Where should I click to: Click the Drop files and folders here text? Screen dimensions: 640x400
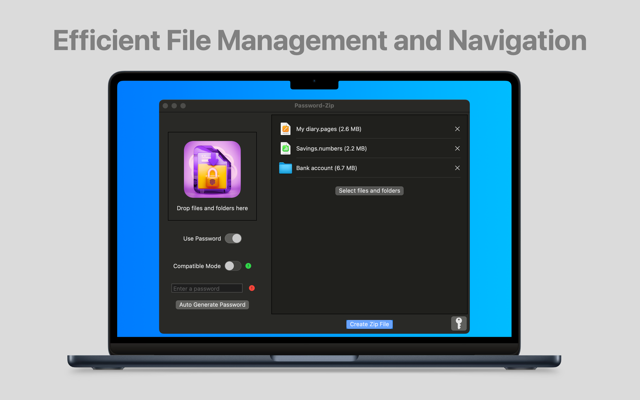click(212, 208)
